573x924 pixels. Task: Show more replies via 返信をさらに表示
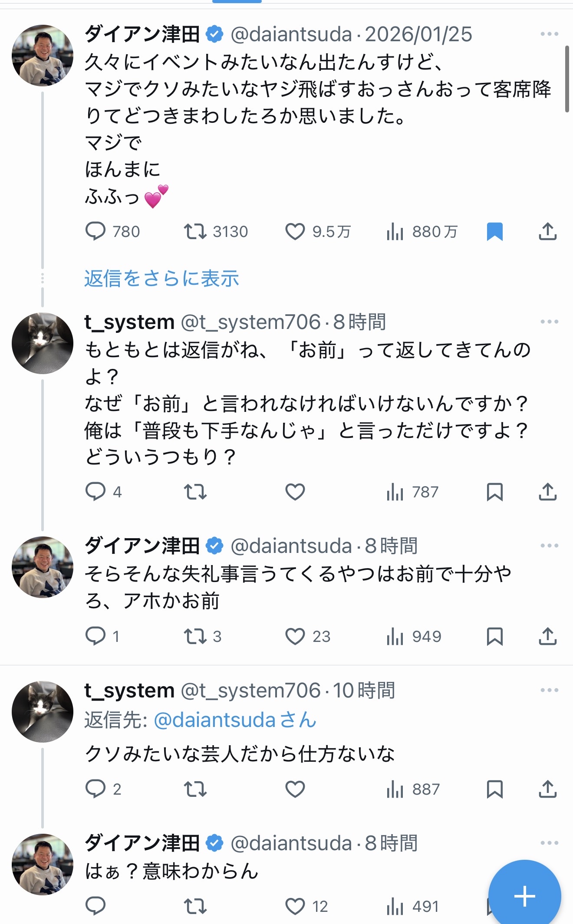[x=161, y=278]
